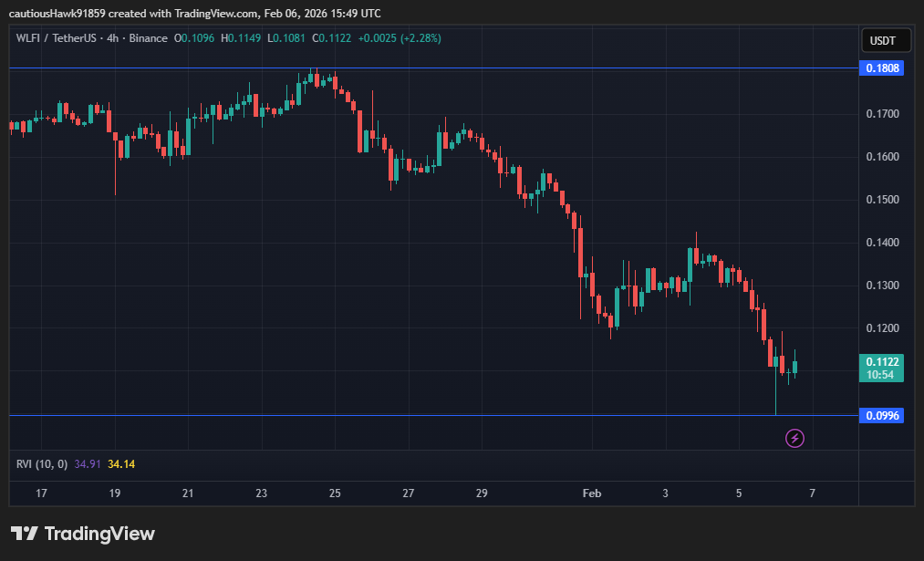924x561 pixels.
Task: Click the TradingView logo icon
Action: click(x=24, y=534)
